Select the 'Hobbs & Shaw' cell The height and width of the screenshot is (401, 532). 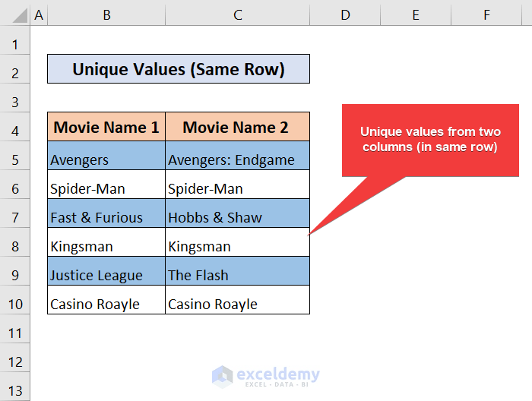(237, 213)
